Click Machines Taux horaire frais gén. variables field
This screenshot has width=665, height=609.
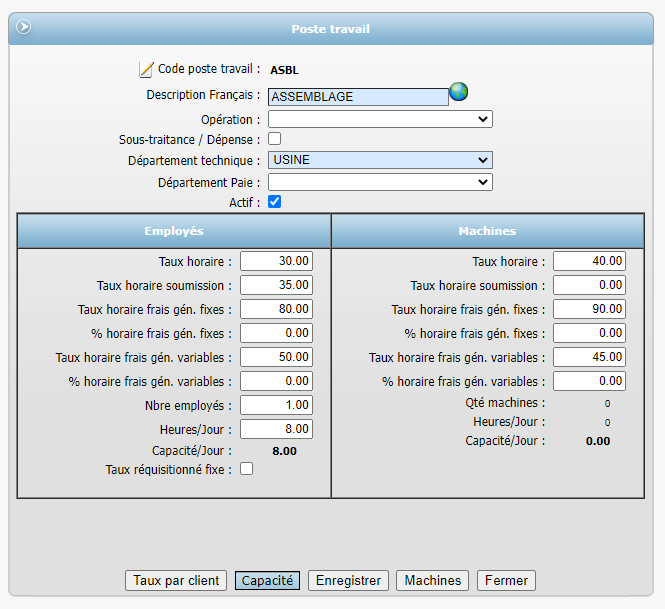click(590, 357)
